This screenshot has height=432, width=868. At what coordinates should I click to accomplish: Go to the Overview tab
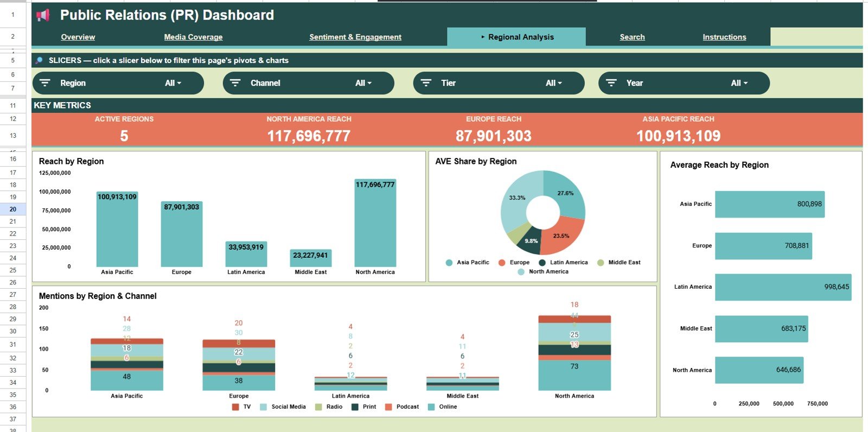click(78, 37)
